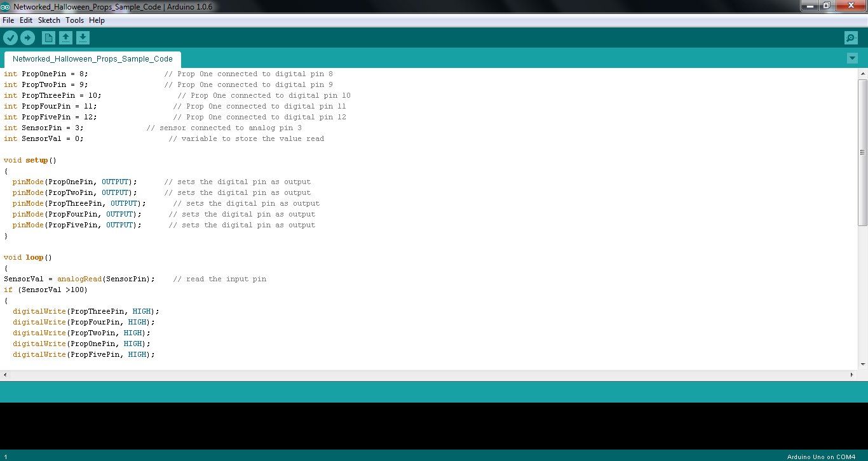Viewport: 868px width, 461px height.
Task: Open the Help menu
Action: tap(97, 20)
